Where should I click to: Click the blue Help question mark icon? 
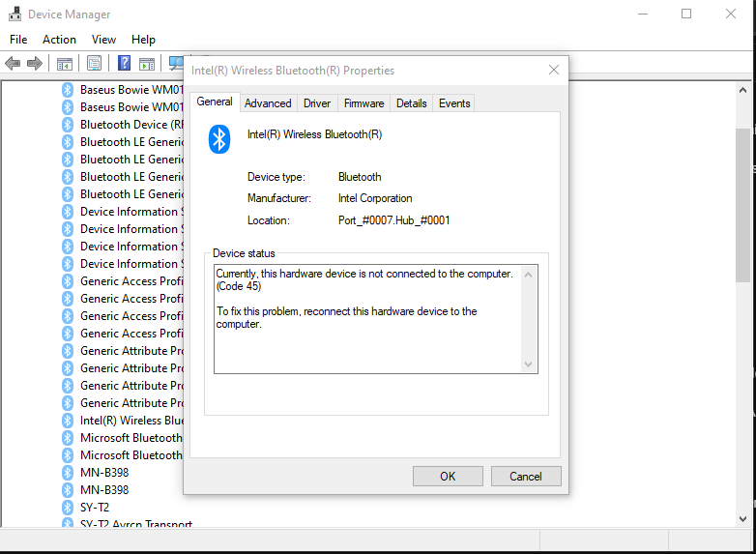(x=124, y=63)
